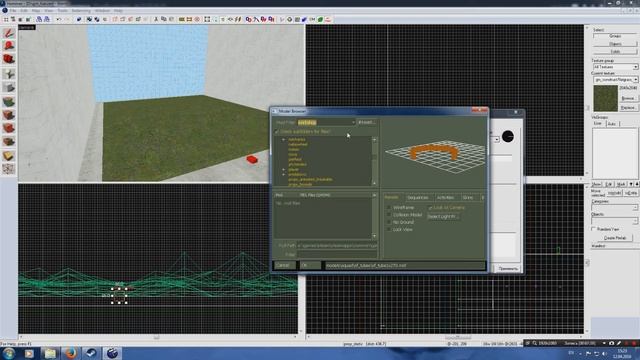Viewport: 640px width, 360px height.
Task: Toggle Look At Camera checkbox
Action: click(430, 208)
